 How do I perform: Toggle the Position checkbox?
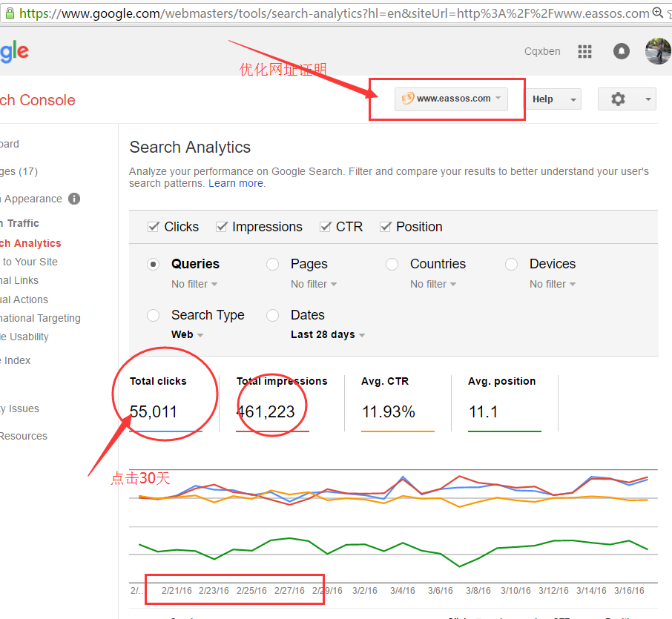point(385,227)
